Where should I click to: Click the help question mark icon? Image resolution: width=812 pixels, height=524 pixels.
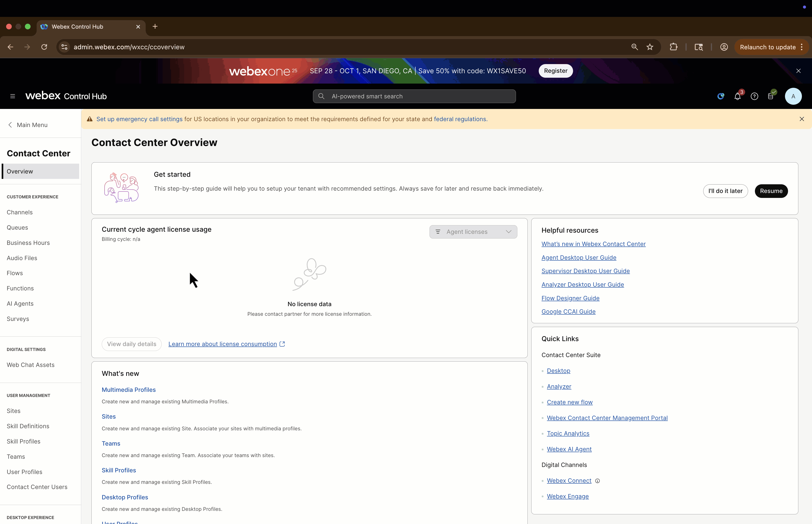point(754,97)
